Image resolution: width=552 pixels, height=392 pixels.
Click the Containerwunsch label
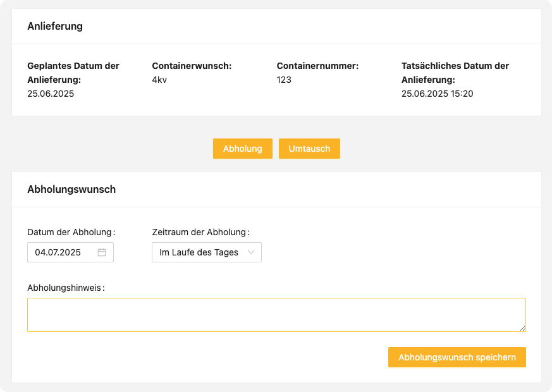[192, 66]
